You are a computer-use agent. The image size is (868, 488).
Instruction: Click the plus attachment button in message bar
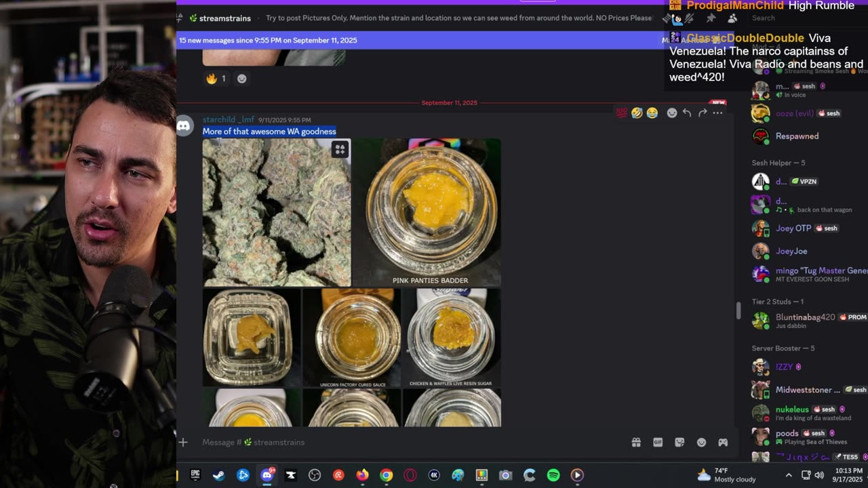tap(183, 442)
